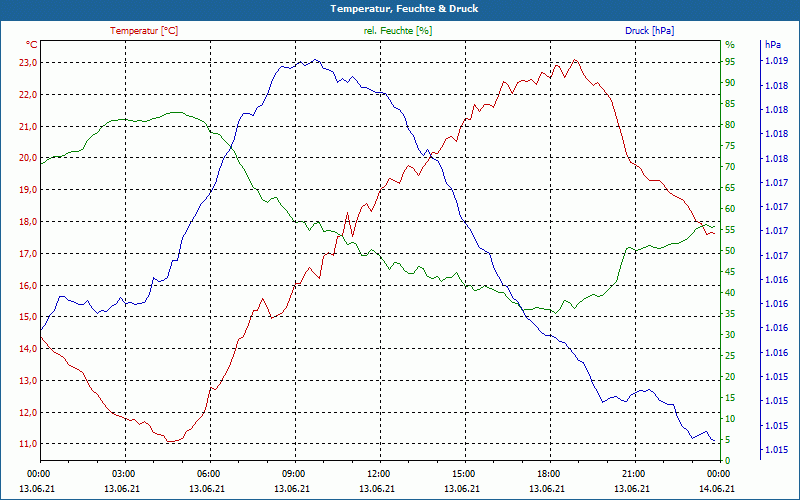
Task: Click the 95 humidity axis tick
Action: click(730, 62)
